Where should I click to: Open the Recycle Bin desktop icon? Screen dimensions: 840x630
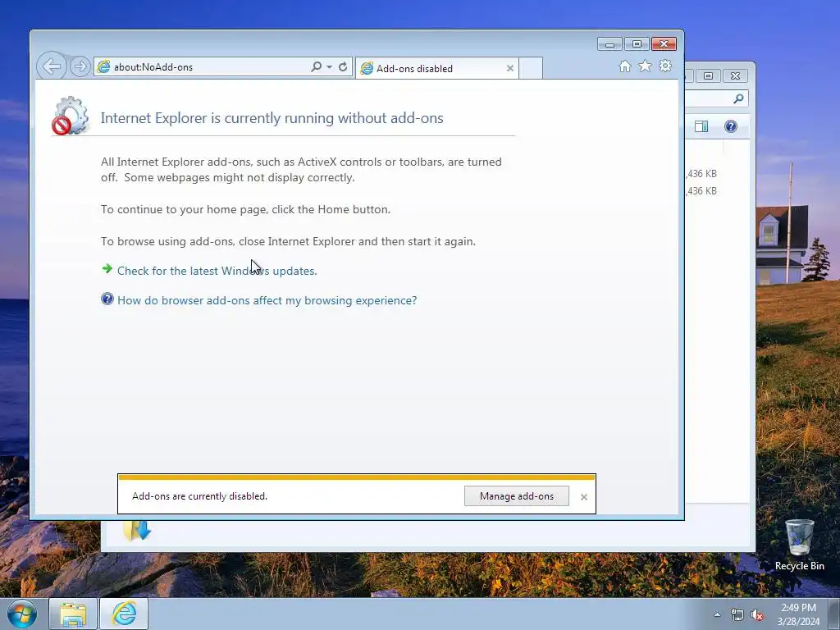(x=799, y=545)
